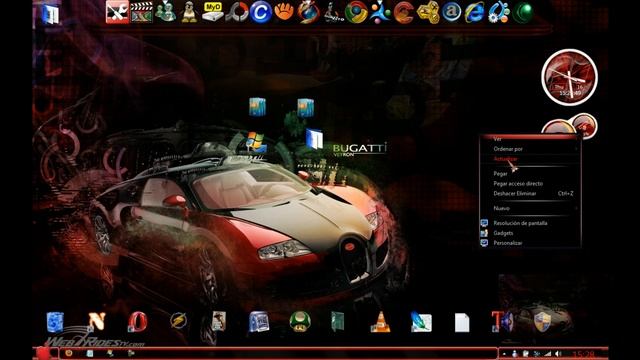Open the Windows logo desktop icon
Screen dimensions: 640x360
[256, 142]
